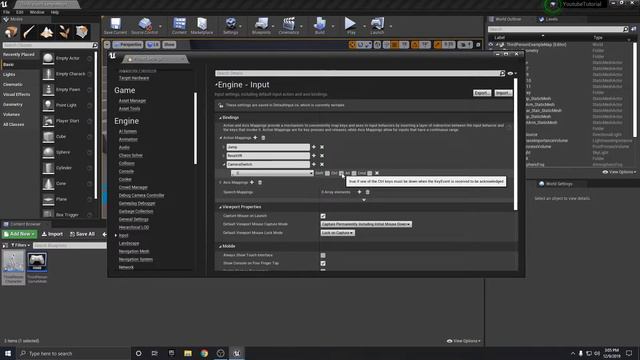Select the Paint mode brush icon
The image size is (640, 360).
click(29, 32)
